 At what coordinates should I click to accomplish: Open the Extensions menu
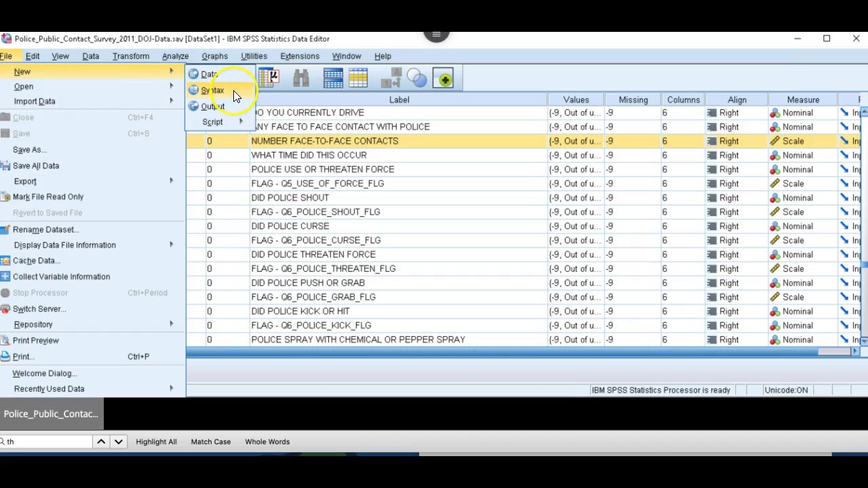tap(300, 56)
